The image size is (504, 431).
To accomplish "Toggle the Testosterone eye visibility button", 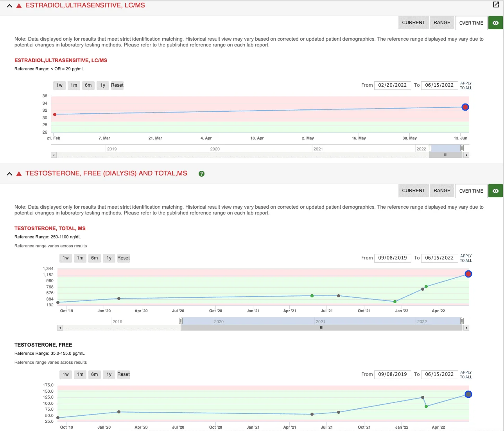I will tap(495, 191).
